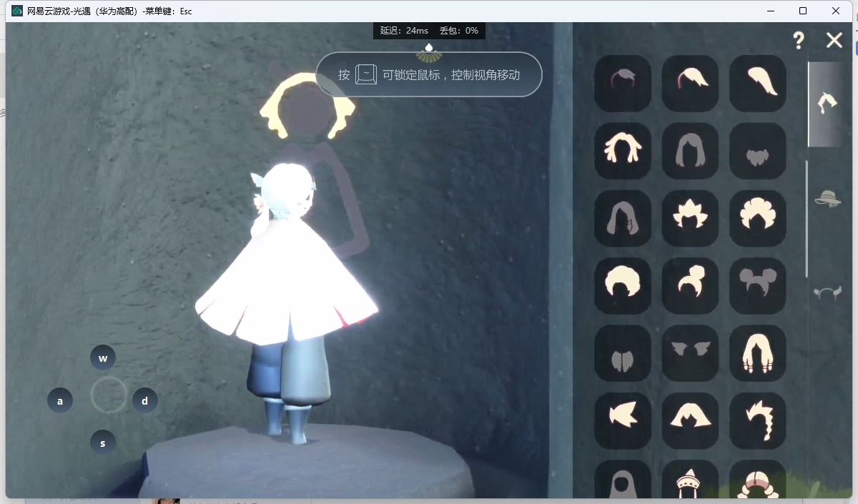Switch to the horns headpiece tab

[x=827, y=292]
